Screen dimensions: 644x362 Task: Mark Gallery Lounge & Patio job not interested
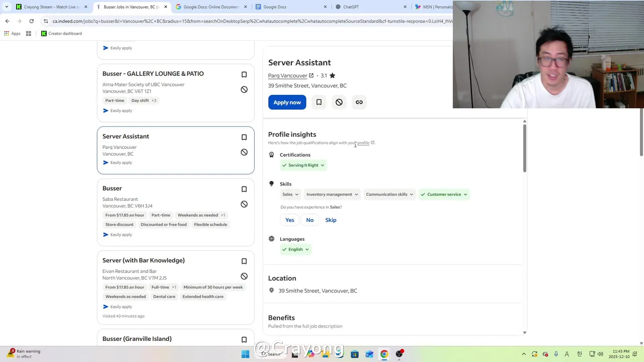pos(244,89)
